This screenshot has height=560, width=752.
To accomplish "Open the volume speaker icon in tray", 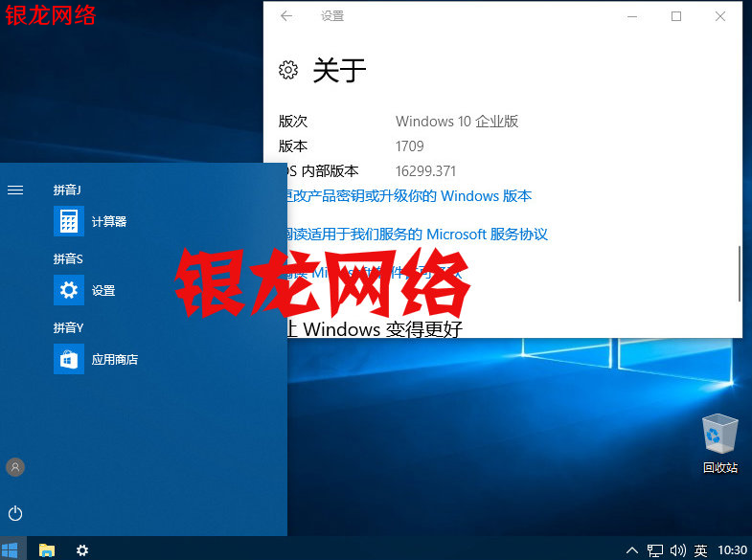I will pyautogui.click(x=677, y=550).
